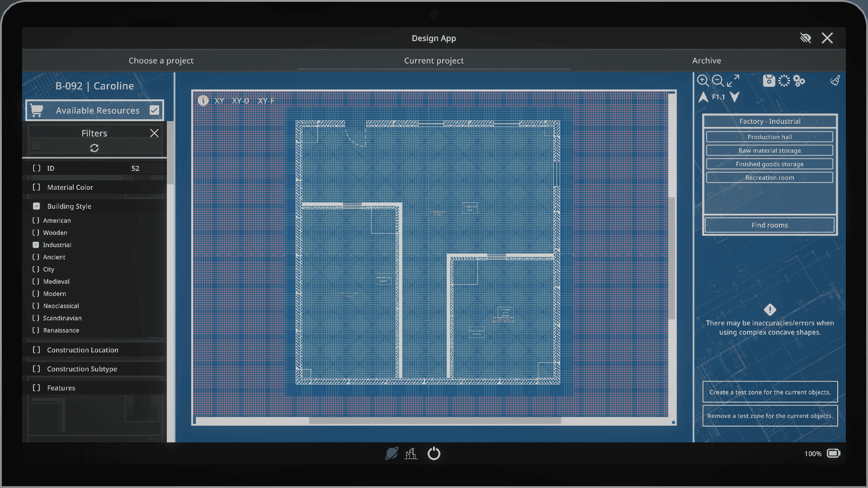The width and height of the screenshot is (868, 488).
Task: Toggle the Available Resources checkbox
Action: [154, 110]
